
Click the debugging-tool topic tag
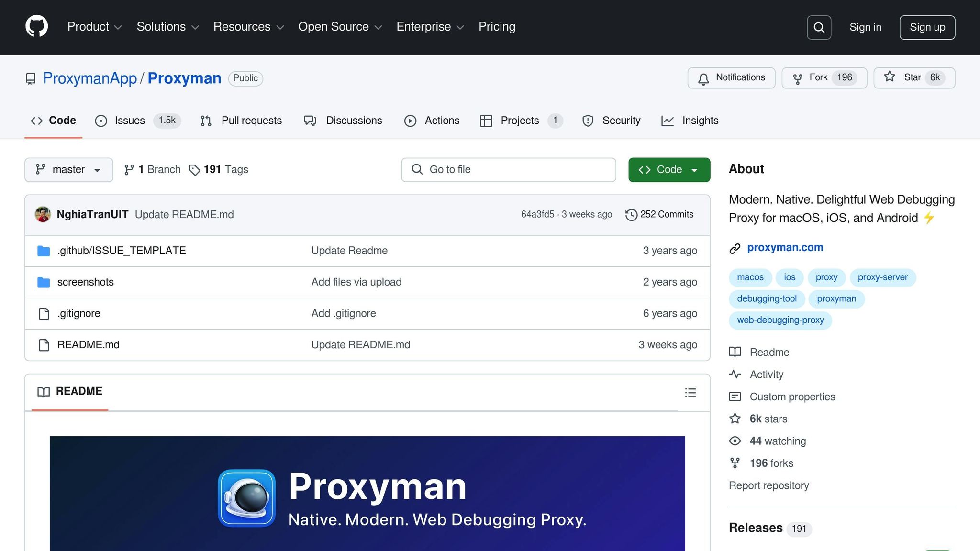(x=767, y=299)
